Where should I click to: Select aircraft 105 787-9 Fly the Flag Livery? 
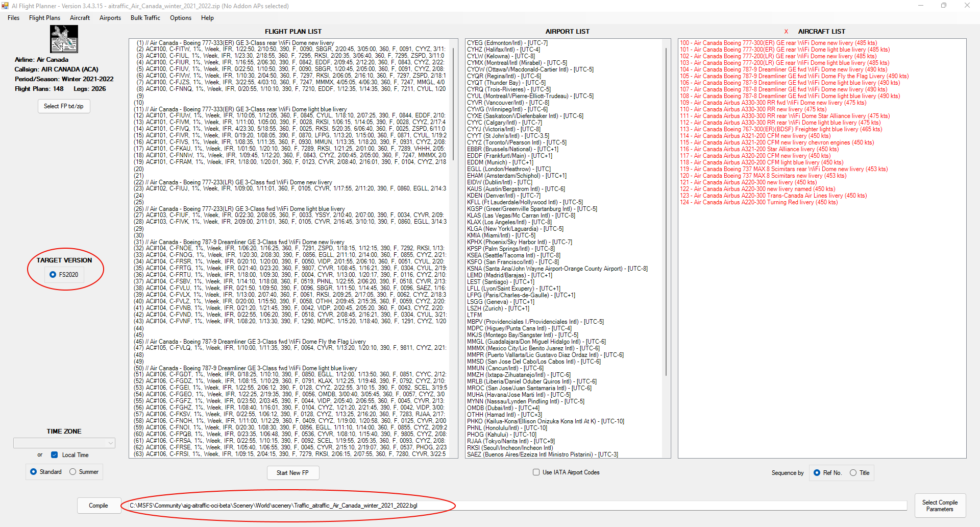794,76
